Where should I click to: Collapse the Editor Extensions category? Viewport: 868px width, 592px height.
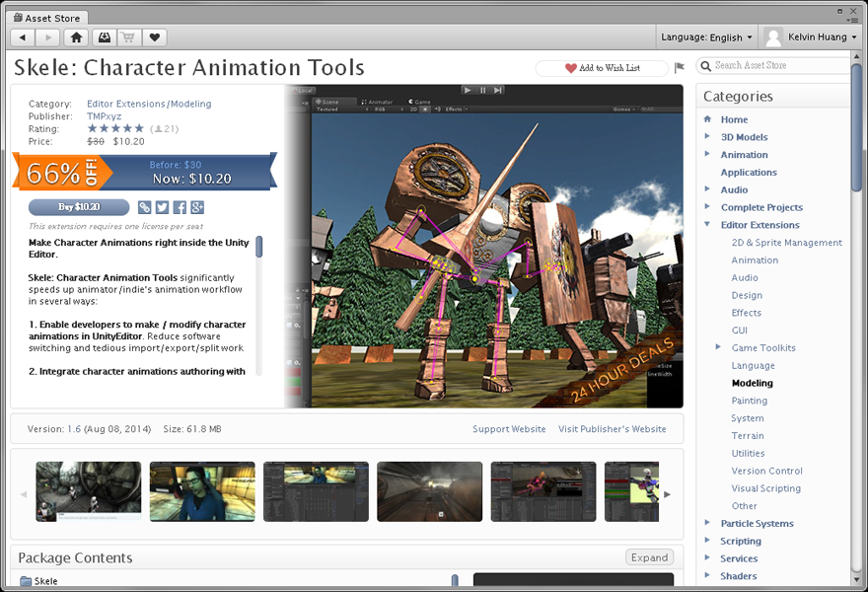[x=707, y=225]
